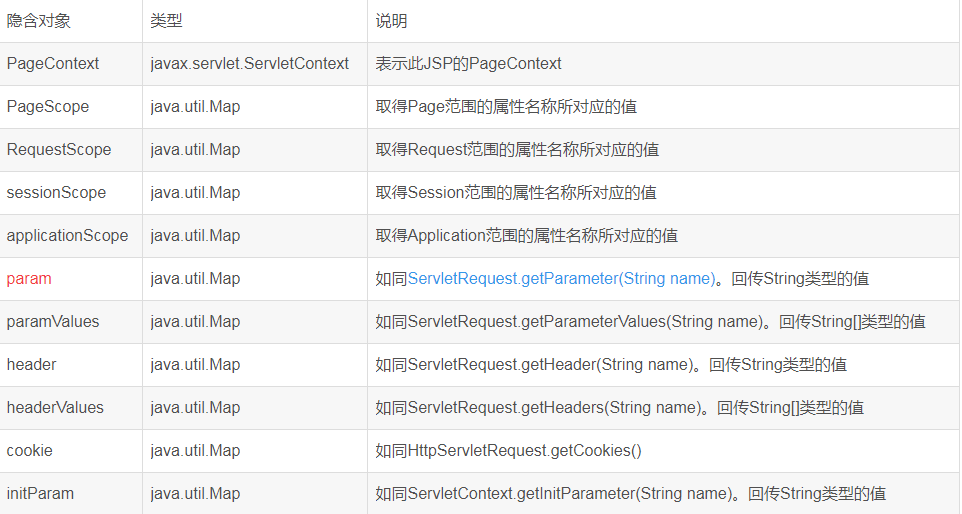
Task: Click the PageScope object name
Action: pyautogui.click(x=48, y=107)
